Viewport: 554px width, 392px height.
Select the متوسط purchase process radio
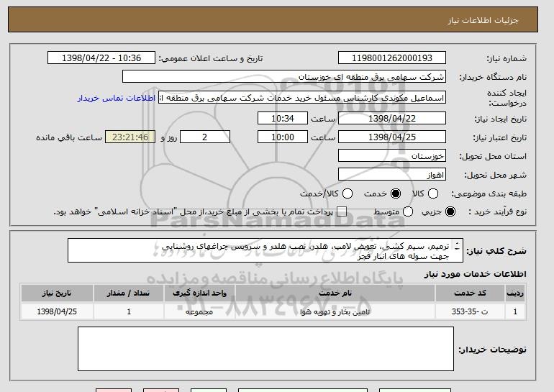pos(408,211)
